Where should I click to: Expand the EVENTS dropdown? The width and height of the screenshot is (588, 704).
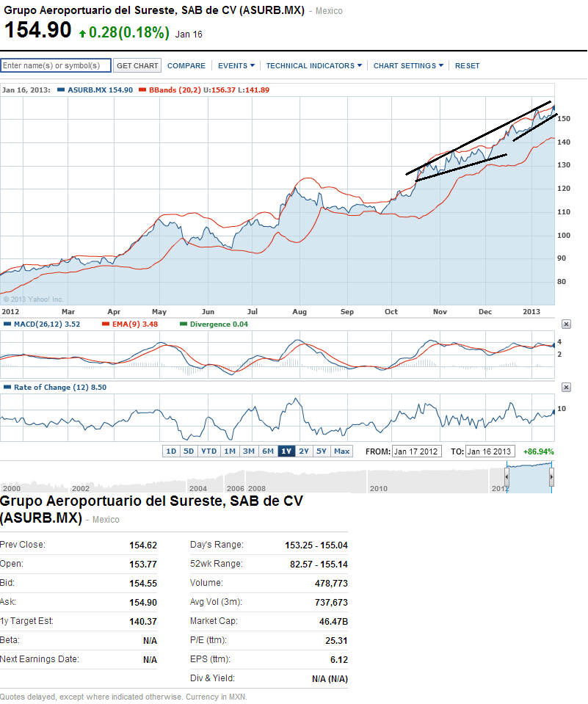coord(236,65)
